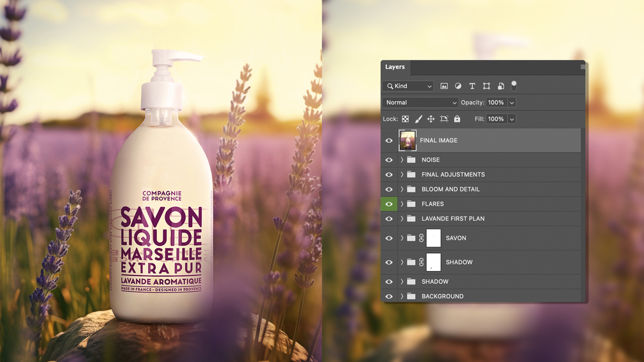
Task: Lock position move icon
Action: coord(431,119)
